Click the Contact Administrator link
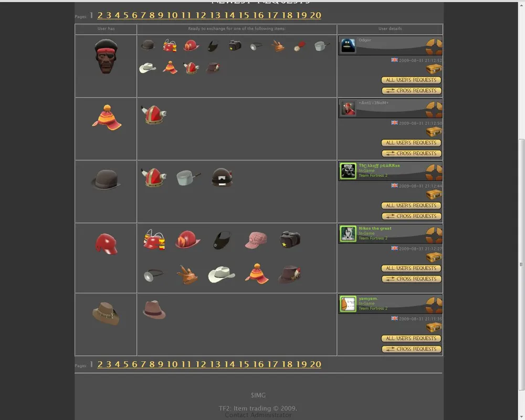Screen dimensions: 525x420 (258, 415)
